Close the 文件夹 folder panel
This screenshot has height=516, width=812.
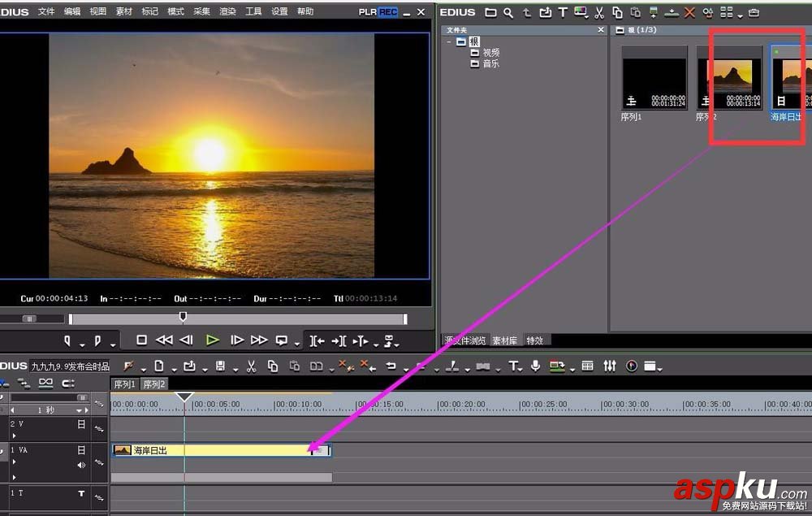point(601,29)
